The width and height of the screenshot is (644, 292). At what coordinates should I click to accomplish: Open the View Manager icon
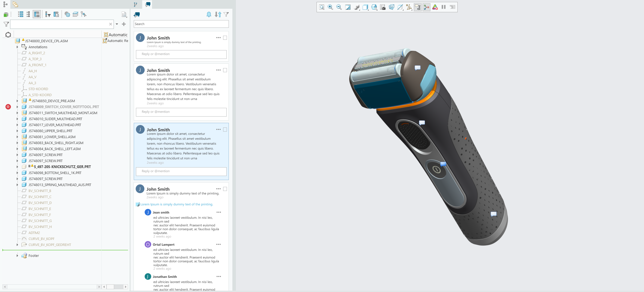(x=374, y=7)
